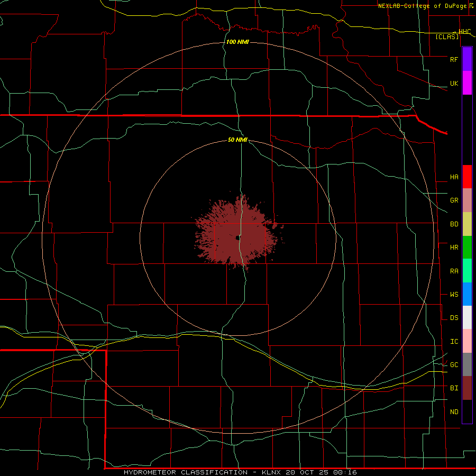The height and width of the screenshot is (476, 476).
Task: Click the KLNX radar site identifier
Action: [x=271, y=472]
